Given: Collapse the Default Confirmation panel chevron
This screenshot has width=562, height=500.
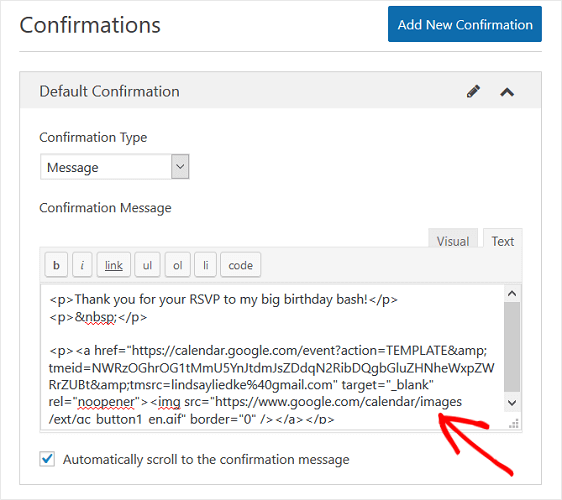Looking at the screenshot, I should (507, 92).
